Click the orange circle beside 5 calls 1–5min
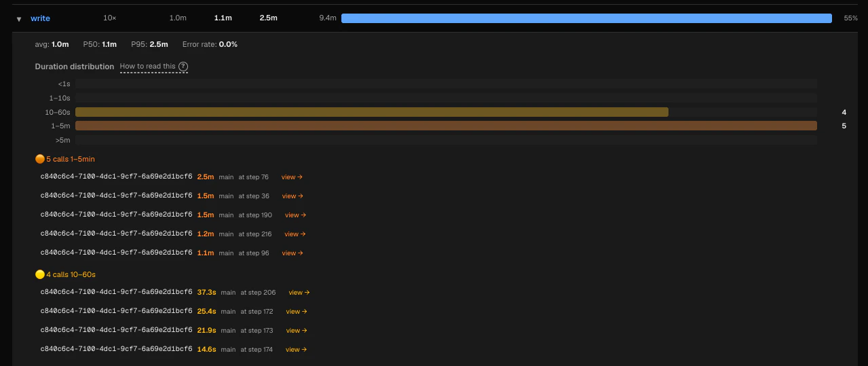This screenshot has width=868, height=366. click(39, 159)
